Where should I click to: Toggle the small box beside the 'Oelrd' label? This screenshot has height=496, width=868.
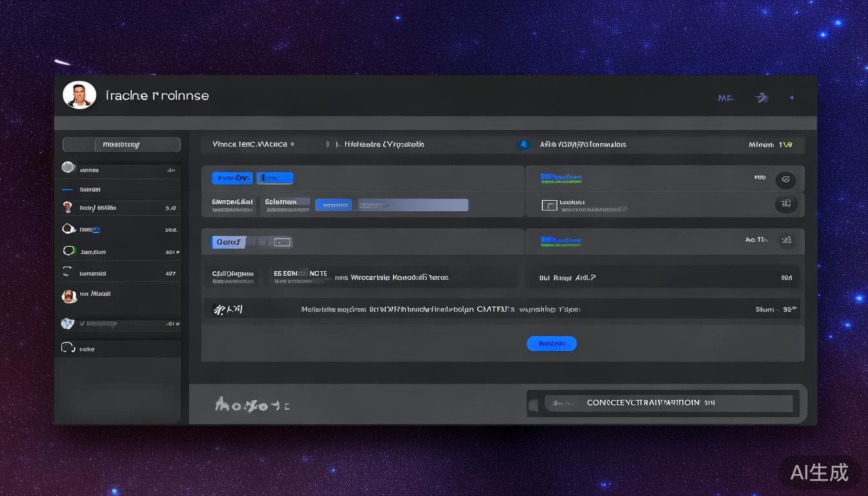(x=282, y=242)
